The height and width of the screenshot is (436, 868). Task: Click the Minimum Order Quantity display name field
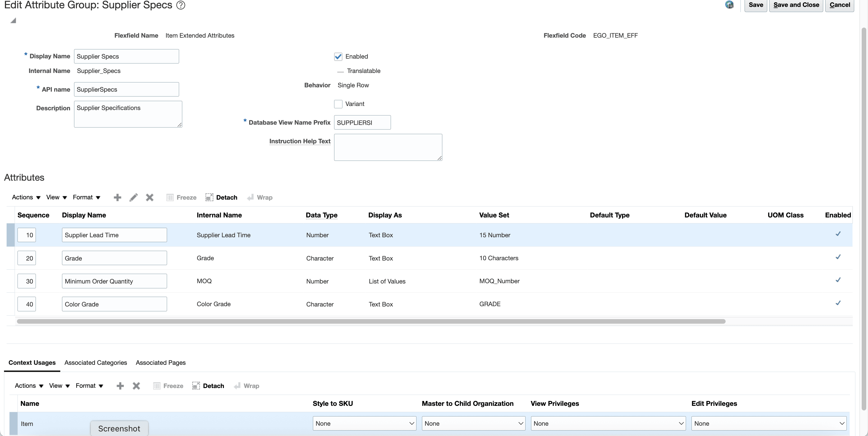(x=115, y=281)
